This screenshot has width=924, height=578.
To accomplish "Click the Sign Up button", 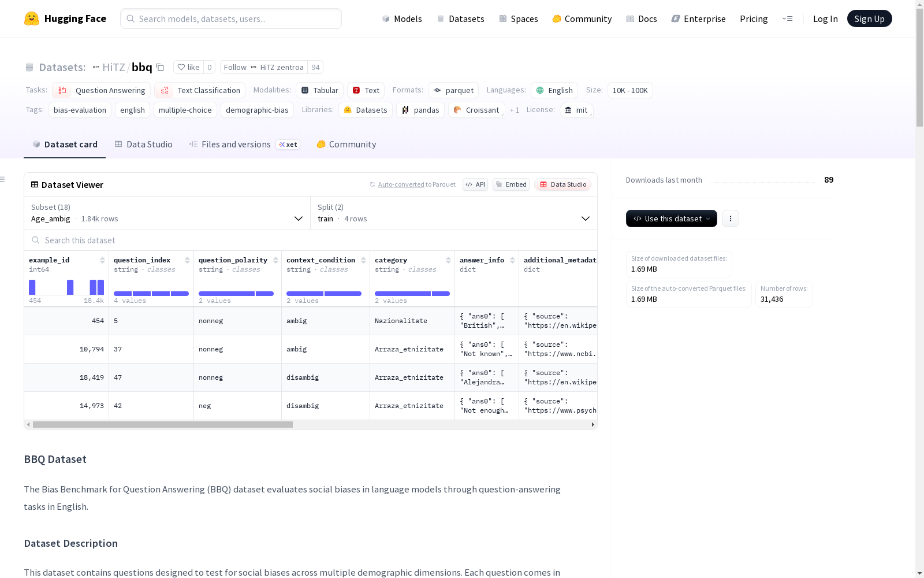I will coord(869,18).
